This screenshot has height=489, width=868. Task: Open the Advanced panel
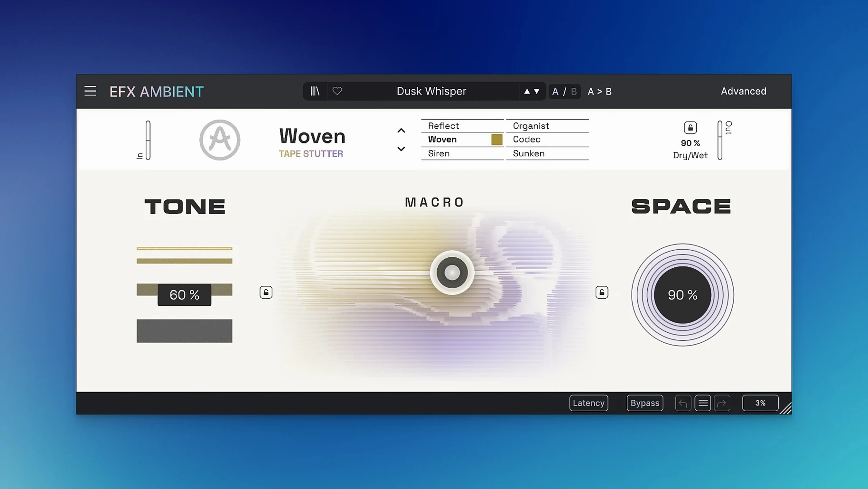click(743, 91)
